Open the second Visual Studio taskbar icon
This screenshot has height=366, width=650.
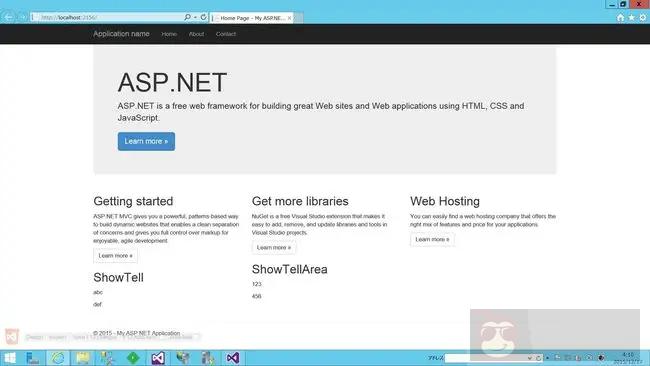pos(233,358)
